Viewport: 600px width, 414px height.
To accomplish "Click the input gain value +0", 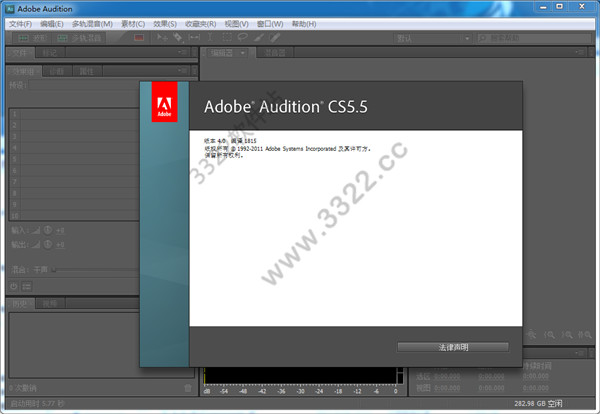I will tap(60, 230).
